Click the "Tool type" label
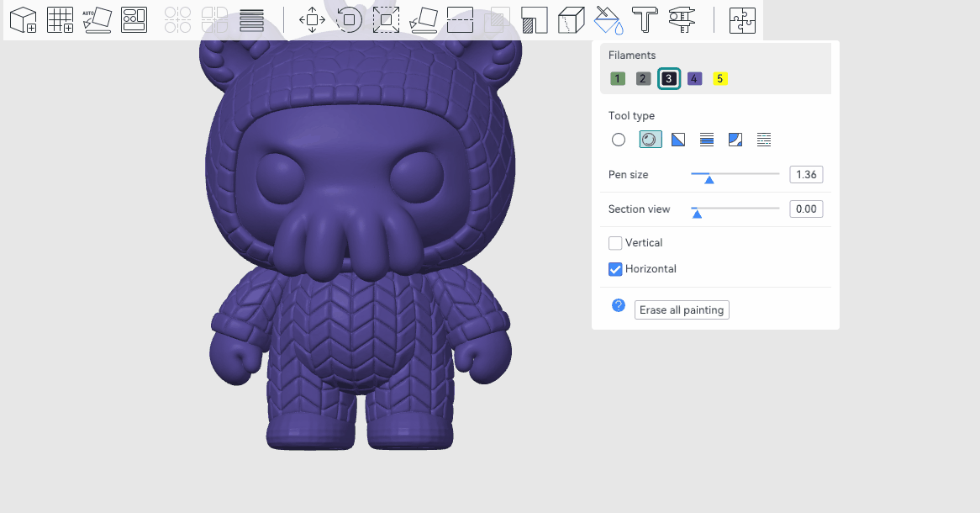The height and width of the screenshot is (513, 980). [631, 116]
